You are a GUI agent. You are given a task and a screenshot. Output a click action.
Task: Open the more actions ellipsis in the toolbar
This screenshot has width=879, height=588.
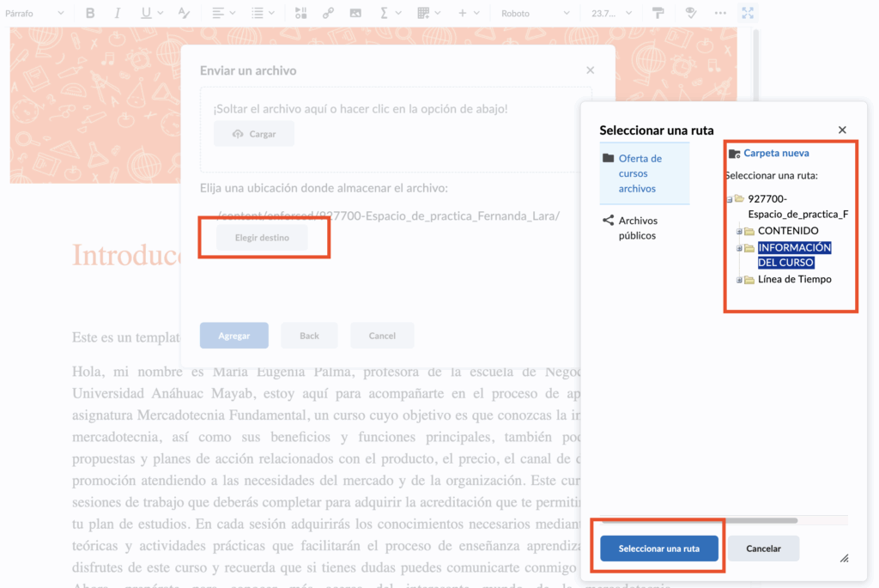pos(720,13)
